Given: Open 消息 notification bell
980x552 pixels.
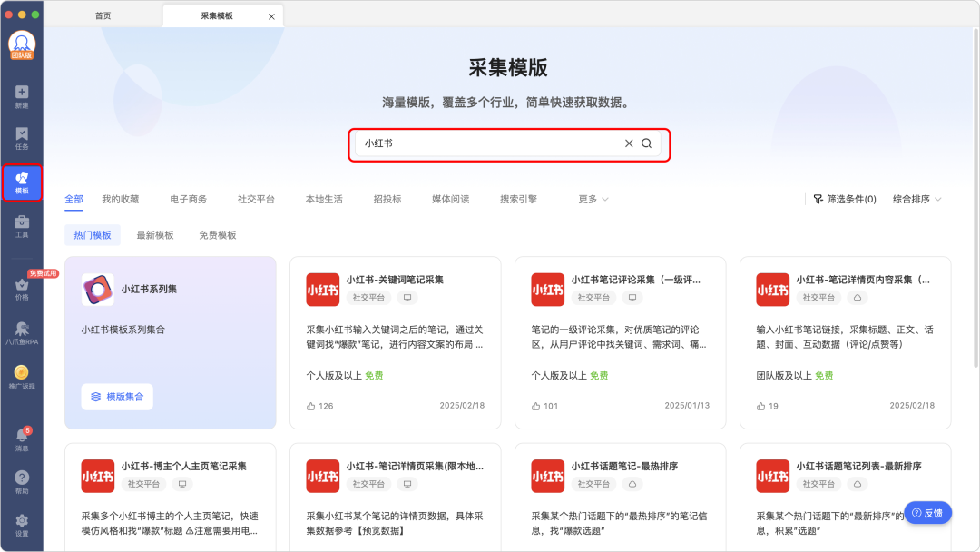Looking at the screenshot, I should [x=22, y=439].
